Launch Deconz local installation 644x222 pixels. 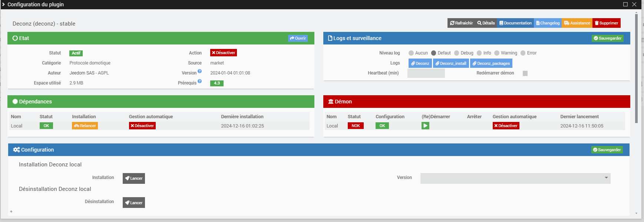[134, 178]
